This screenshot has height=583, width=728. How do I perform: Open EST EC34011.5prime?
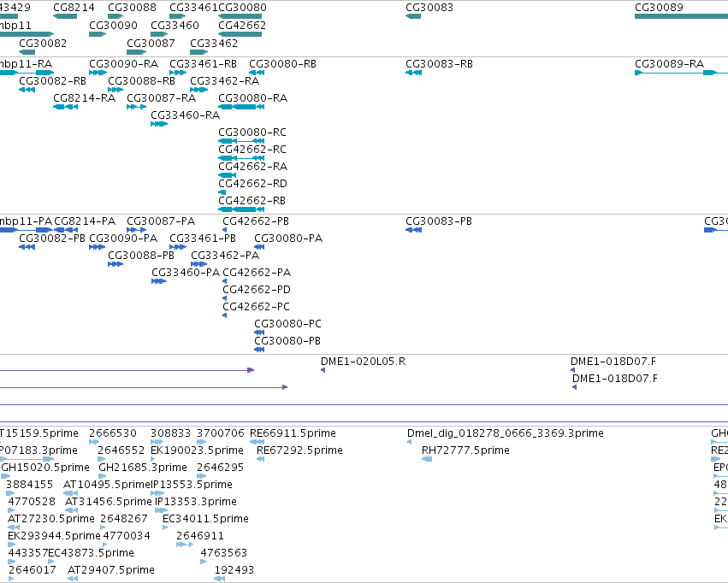205,519
